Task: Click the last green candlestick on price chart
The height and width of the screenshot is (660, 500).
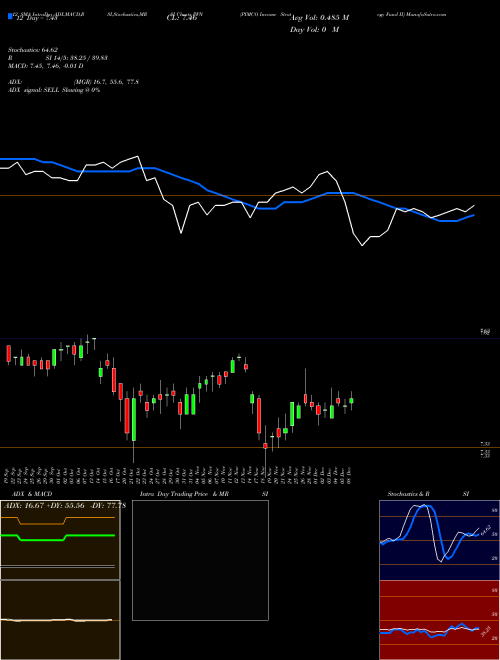Action: [x=351, y=401]
